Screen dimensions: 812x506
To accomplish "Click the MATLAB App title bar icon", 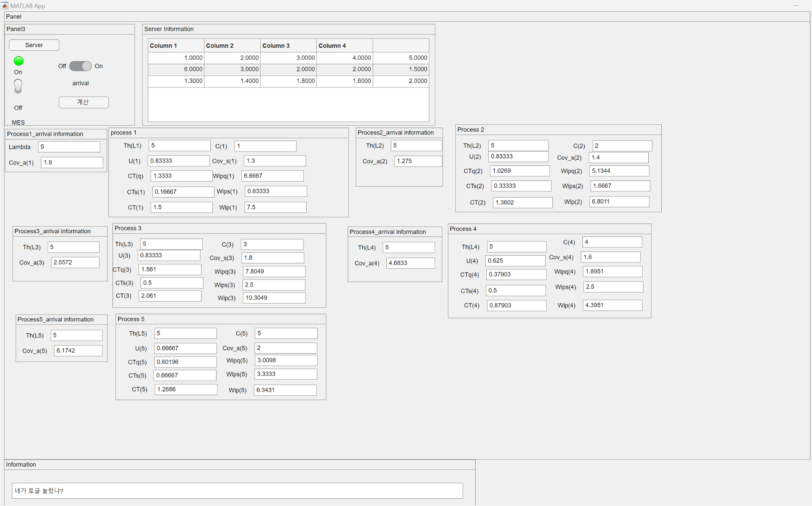I will [x=4, y=6].
